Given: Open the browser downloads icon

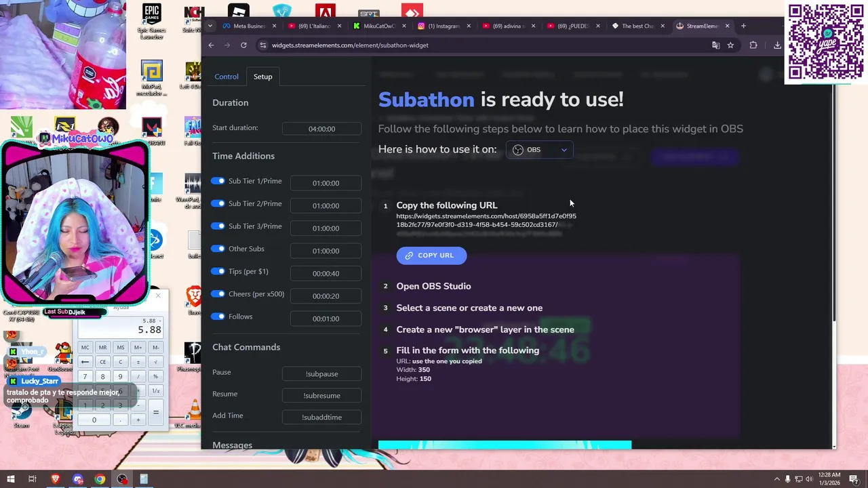Looking at the screenshot, I should [777, 45].
